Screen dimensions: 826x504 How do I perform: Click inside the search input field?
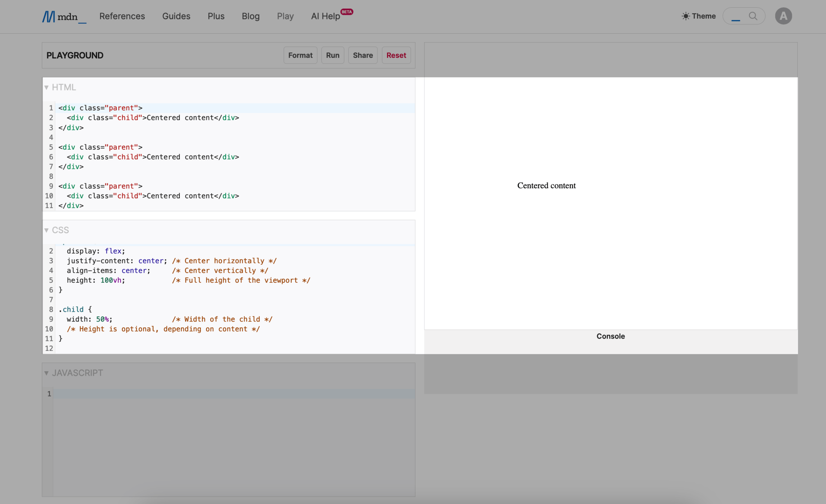pyautogui.click(x=738, y=16)
